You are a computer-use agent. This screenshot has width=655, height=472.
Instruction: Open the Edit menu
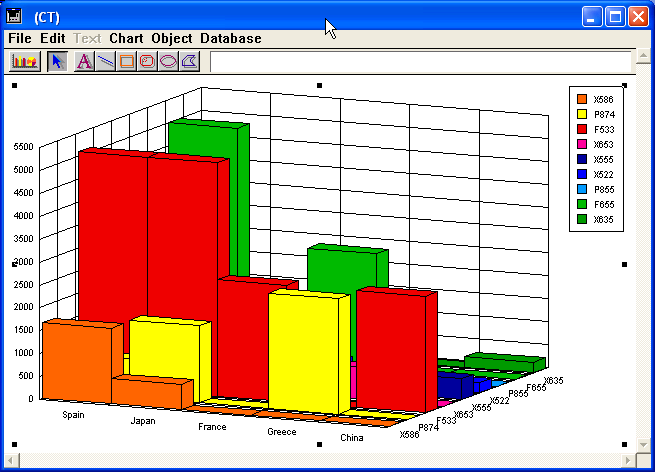53,38
